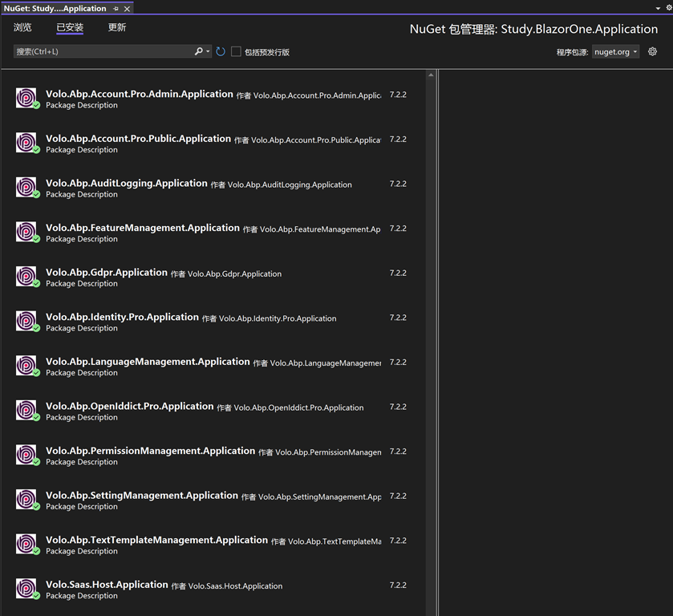
Task: Click Volo.Abp.Account.Pro.Admin.Application package icon
Action: (27, 98)
